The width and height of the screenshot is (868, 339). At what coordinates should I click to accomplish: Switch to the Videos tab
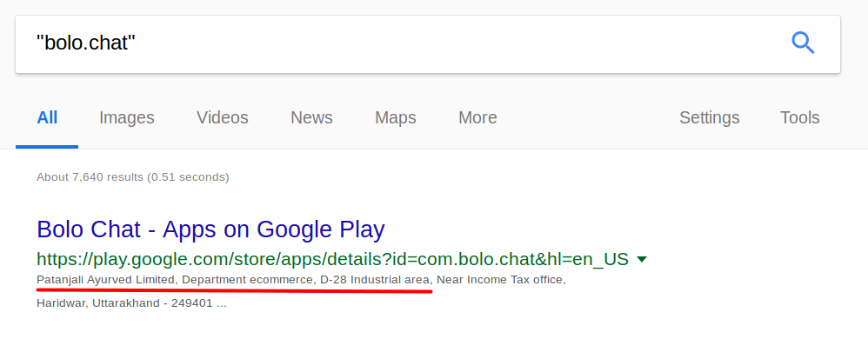tap(223, 118)
